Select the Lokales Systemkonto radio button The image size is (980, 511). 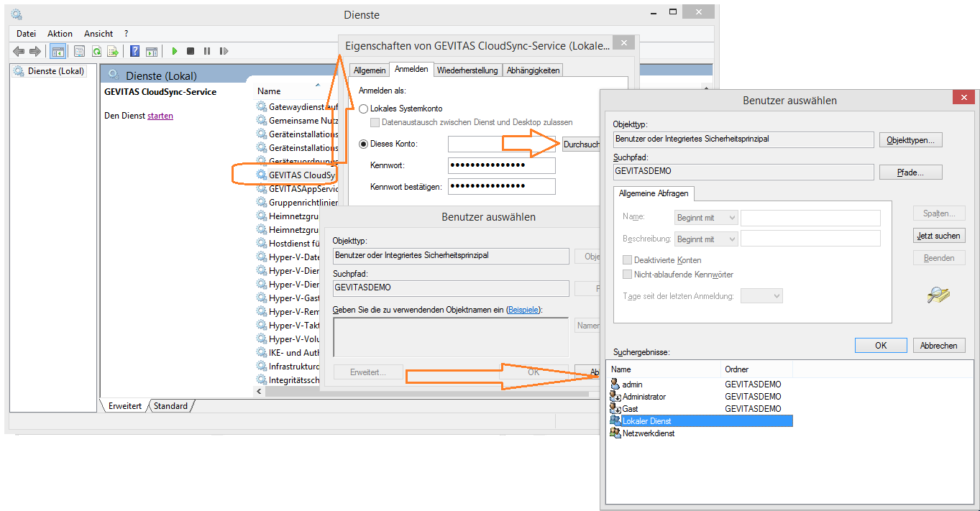364,109
